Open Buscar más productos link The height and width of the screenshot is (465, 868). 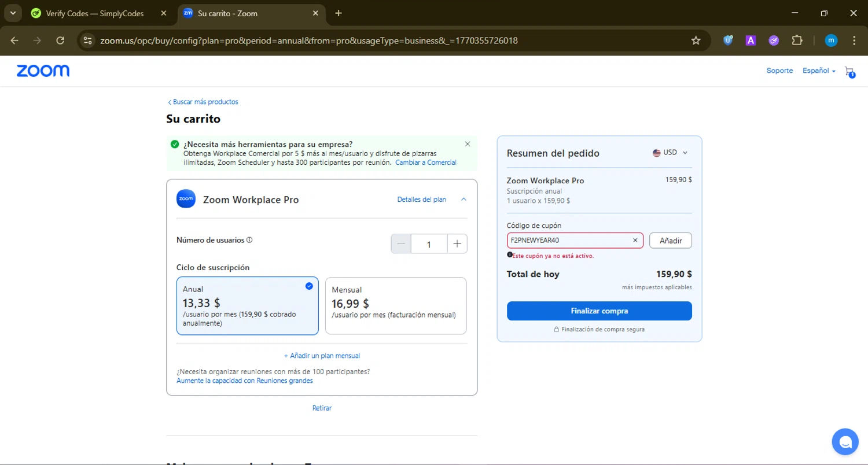pos(203,102)
